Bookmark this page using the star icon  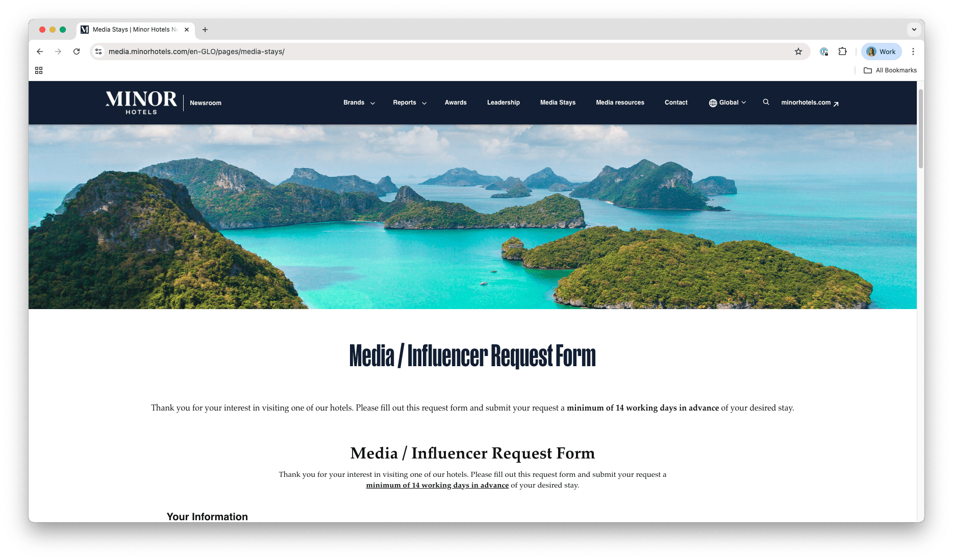[x=798, y=52]
